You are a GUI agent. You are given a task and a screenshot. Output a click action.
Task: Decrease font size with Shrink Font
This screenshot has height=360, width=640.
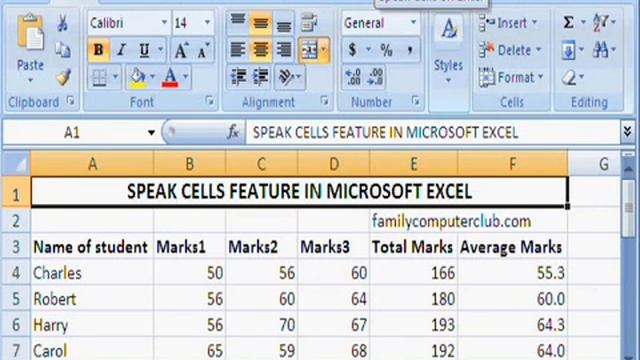pos(203,50)
